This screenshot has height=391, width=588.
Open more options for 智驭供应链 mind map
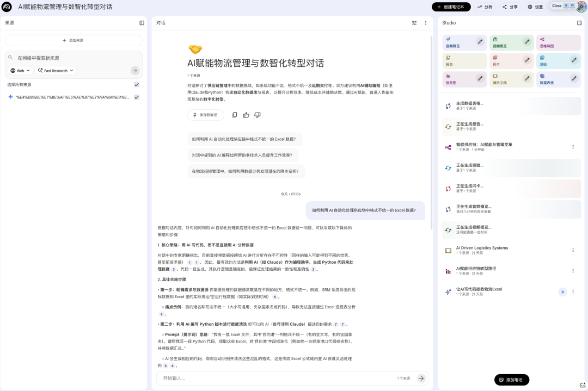573,147
